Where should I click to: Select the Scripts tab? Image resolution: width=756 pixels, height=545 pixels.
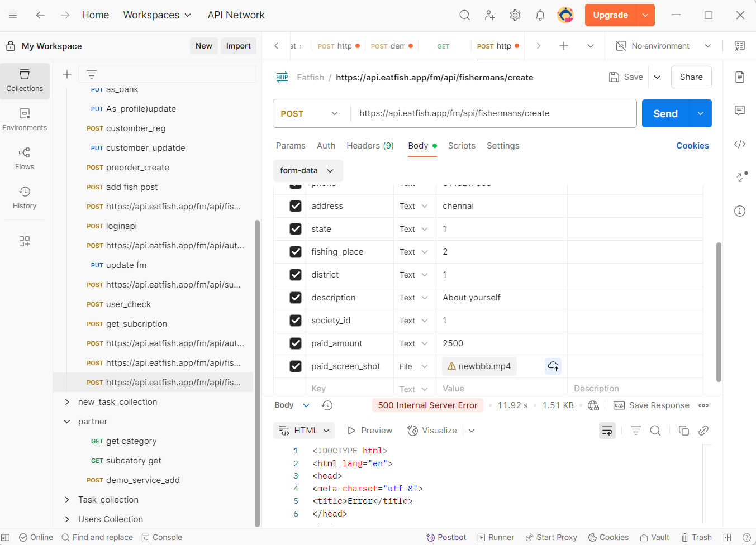pyautogui.click(x=461, y=146)
